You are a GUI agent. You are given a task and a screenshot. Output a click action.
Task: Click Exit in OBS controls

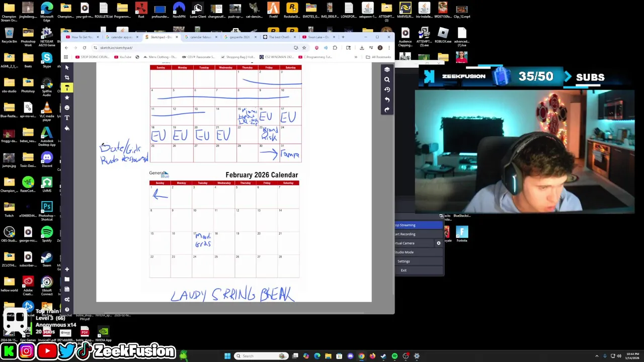(x=418, y=270)
